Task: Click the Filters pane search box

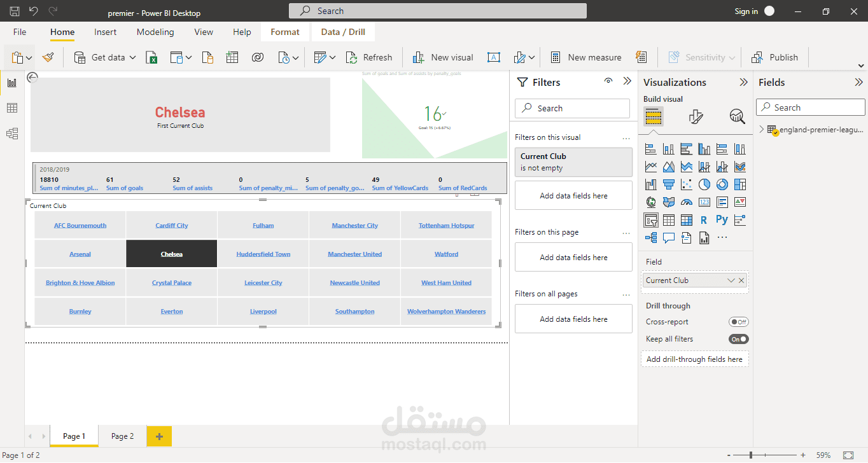Action: pyautogui.click(x=572, y=108)
